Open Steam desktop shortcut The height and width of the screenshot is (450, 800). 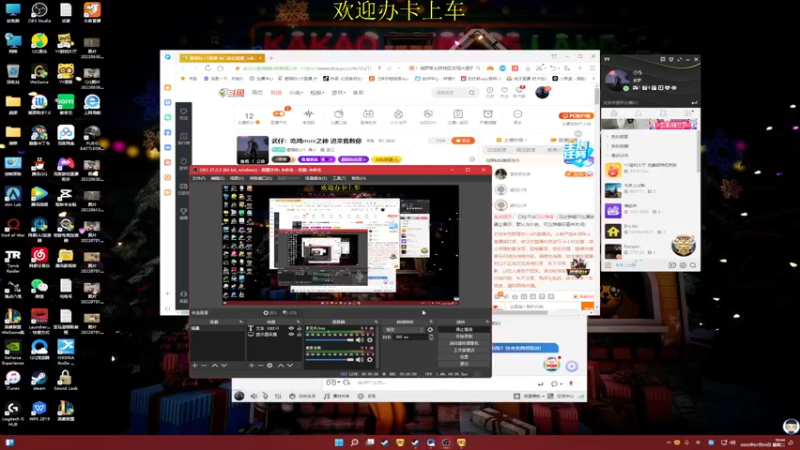tap(39, 380)
